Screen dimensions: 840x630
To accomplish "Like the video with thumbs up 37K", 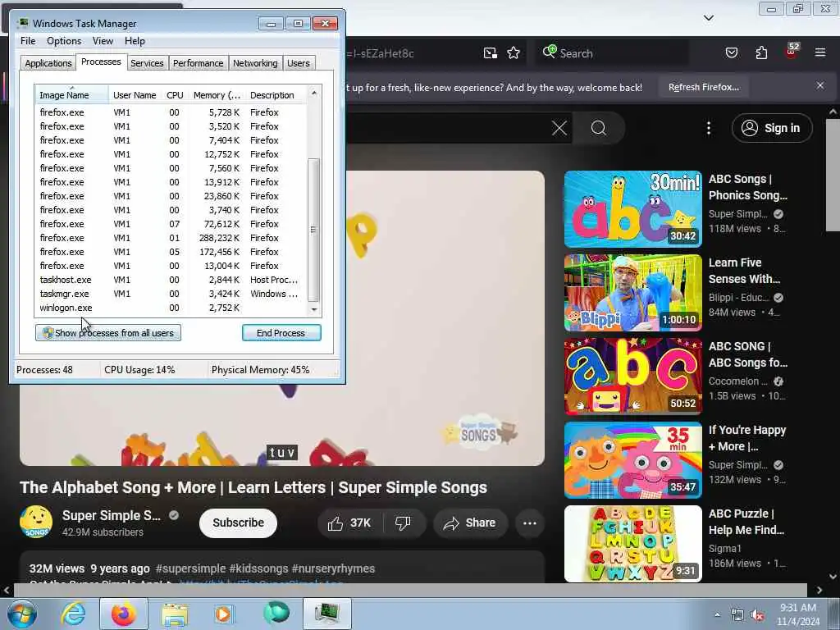I will 350,523.
